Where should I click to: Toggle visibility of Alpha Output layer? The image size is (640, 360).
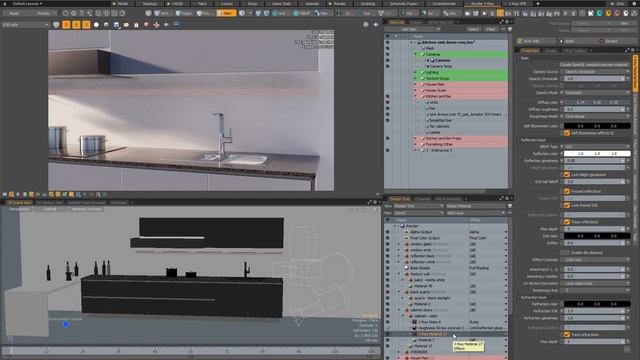coord(387,232)
